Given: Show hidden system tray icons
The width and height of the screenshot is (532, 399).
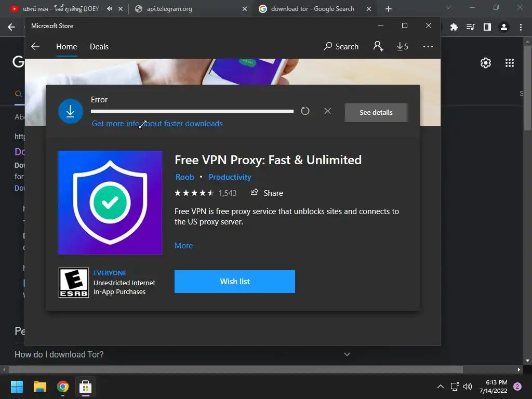Looking at the screenshot, I should [441, 387].
